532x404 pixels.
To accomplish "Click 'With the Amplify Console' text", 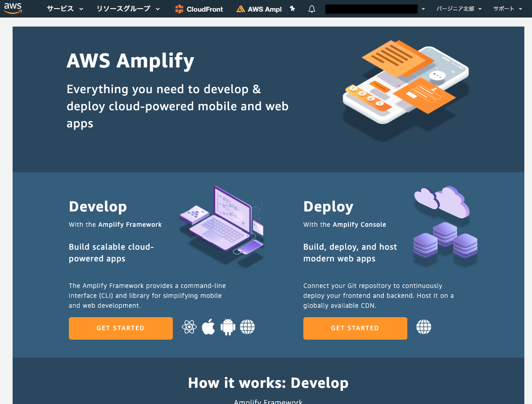I will pyautogui.click(x=345, y=224).
